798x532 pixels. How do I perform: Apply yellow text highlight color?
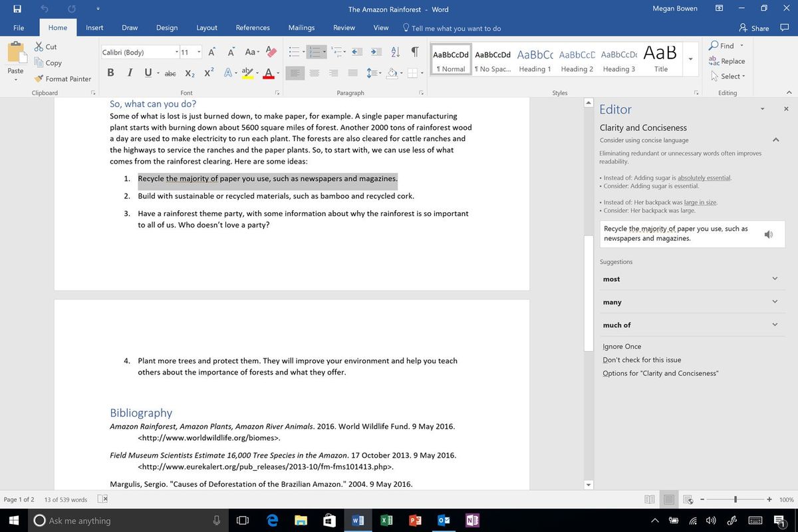pyautogui.click(x=246, y=73)
